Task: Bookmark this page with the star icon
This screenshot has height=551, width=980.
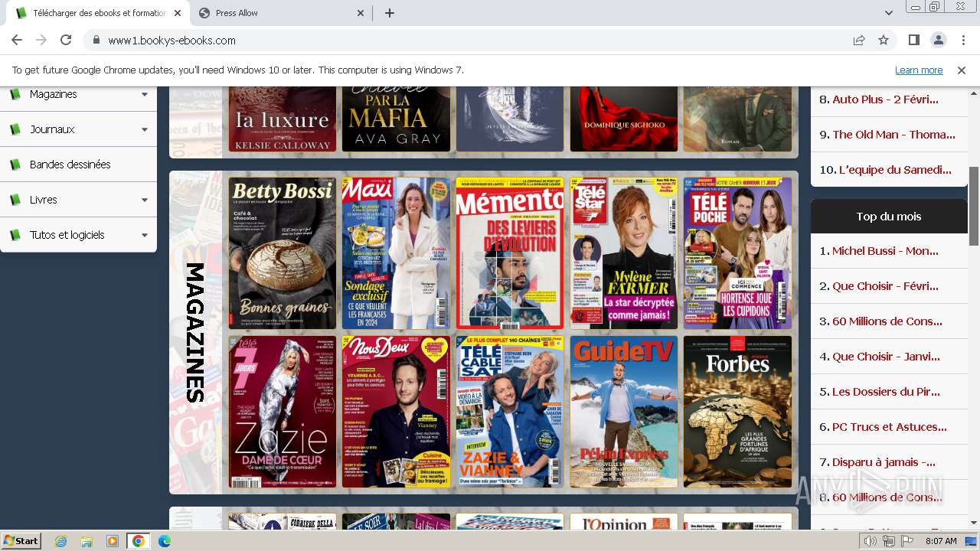Action: pos(884,41)
